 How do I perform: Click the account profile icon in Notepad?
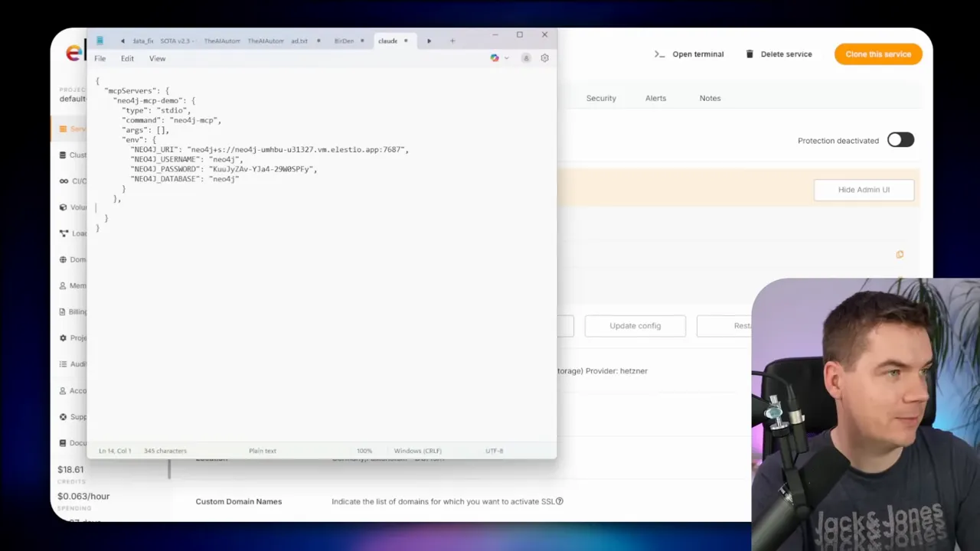(526, 58)
